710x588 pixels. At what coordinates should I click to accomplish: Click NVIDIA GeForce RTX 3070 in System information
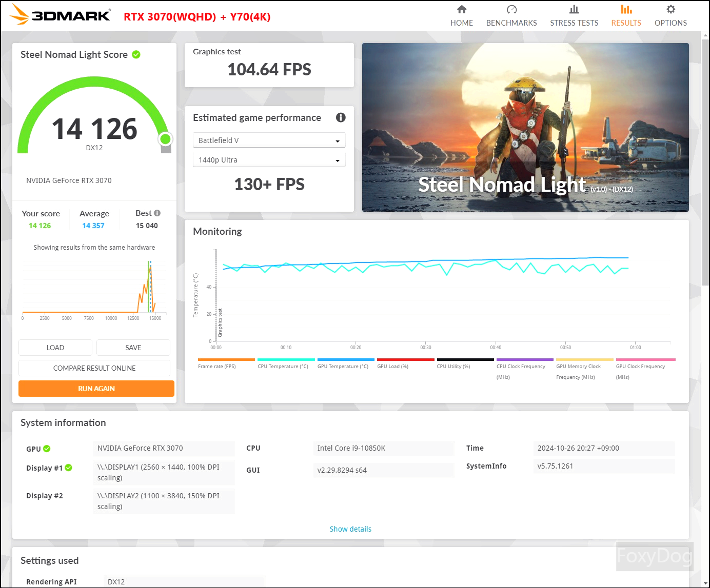click(x=164, y=448)
